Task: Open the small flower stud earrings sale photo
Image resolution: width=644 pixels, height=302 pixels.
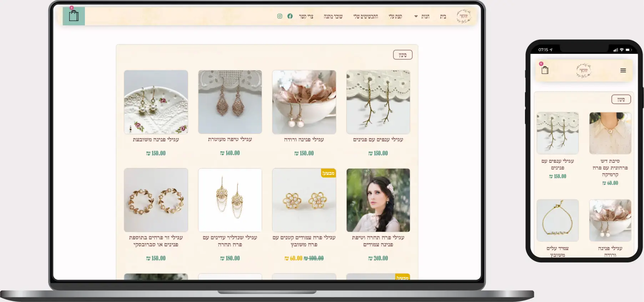Action: [304, 200]
